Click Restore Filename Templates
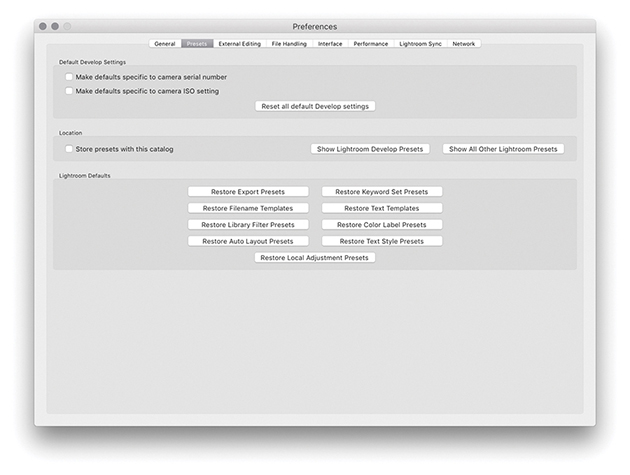 tap(248, 208)
